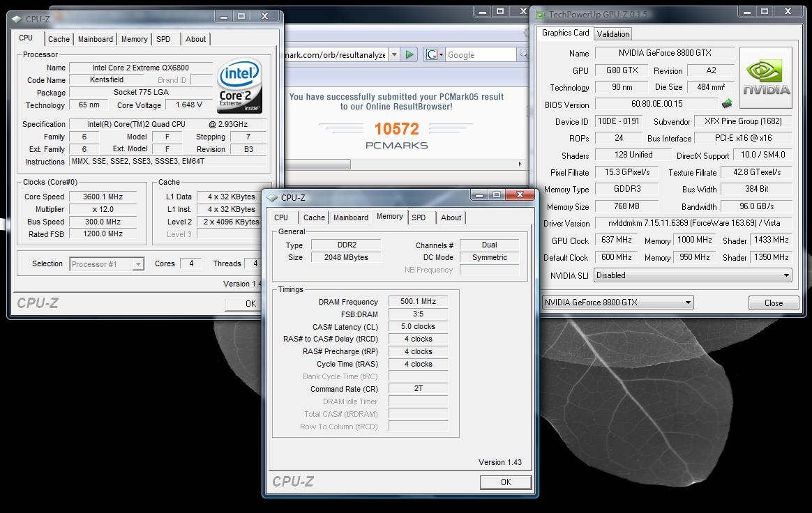This screenshot has height=513, width=812.
Task: Click the Multiplier x 12.0 value
Action: [103, 209]
